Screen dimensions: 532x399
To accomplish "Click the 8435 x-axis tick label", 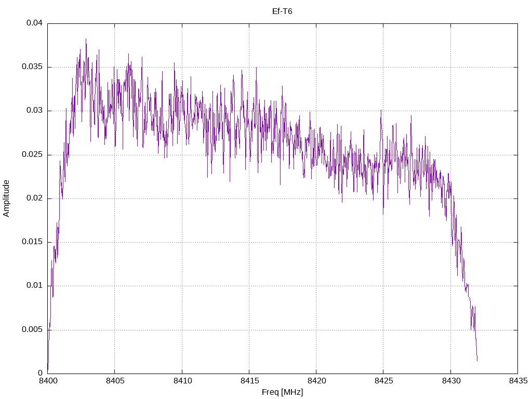I will pyautogui.click(x=518, y=381).
